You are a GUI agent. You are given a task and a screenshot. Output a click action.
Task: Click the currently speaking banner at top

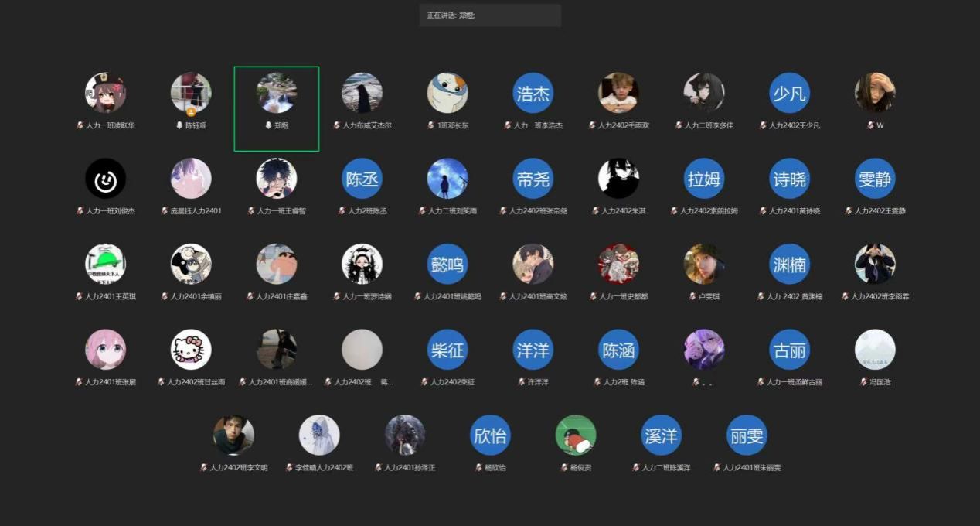490,15
